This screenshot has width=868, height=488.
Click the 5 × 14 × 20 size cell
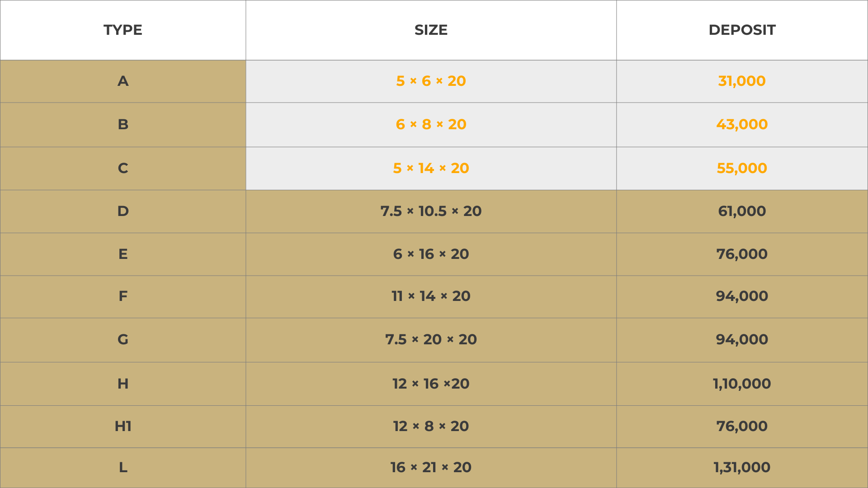pyautogui.click(x=431, y=168)
